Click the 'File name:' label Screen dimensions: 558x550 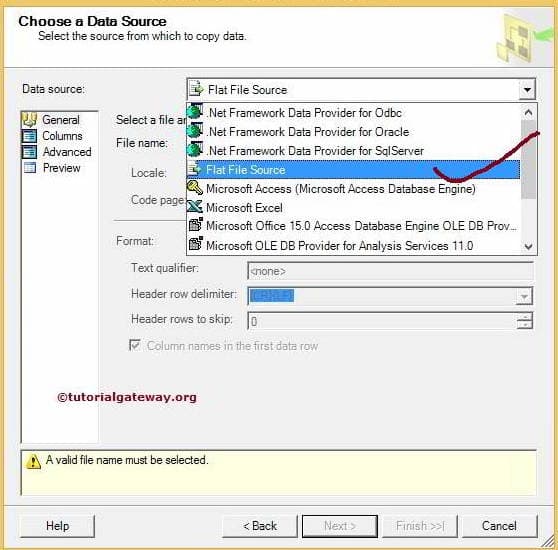pos(142,143)
